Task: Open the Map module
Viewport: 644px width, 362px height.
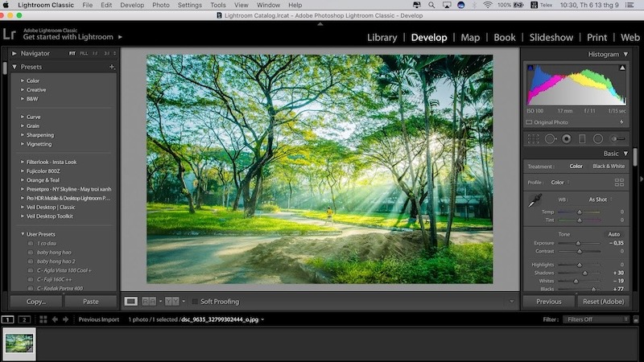Action: pyautogui.click(x=470, y=37)
